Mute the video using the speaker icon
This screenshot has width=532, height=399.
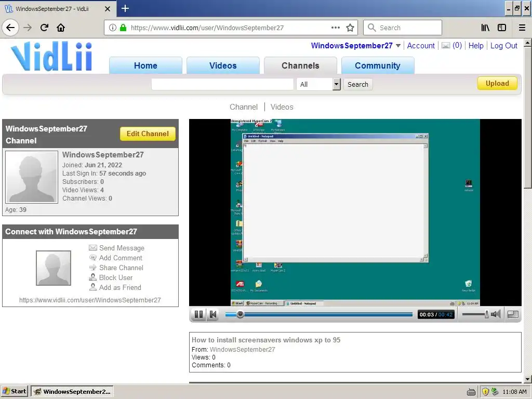[496, 314]
